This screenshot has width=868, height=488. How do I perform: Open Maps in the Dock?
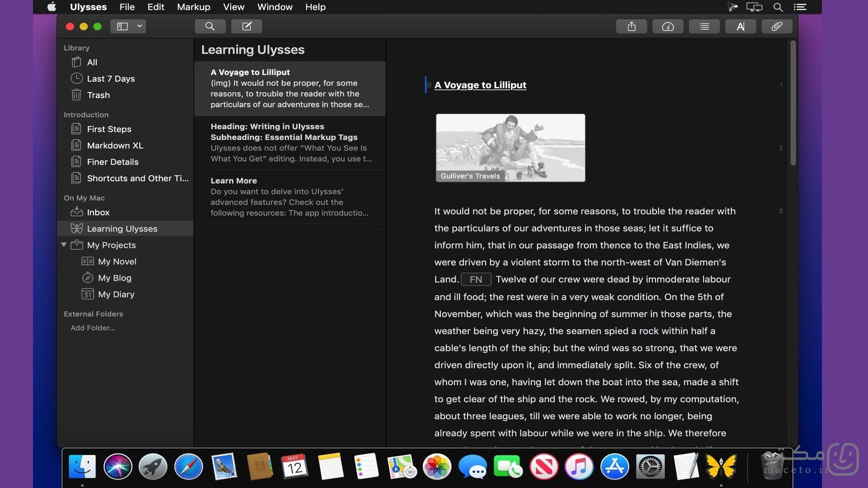401,466
